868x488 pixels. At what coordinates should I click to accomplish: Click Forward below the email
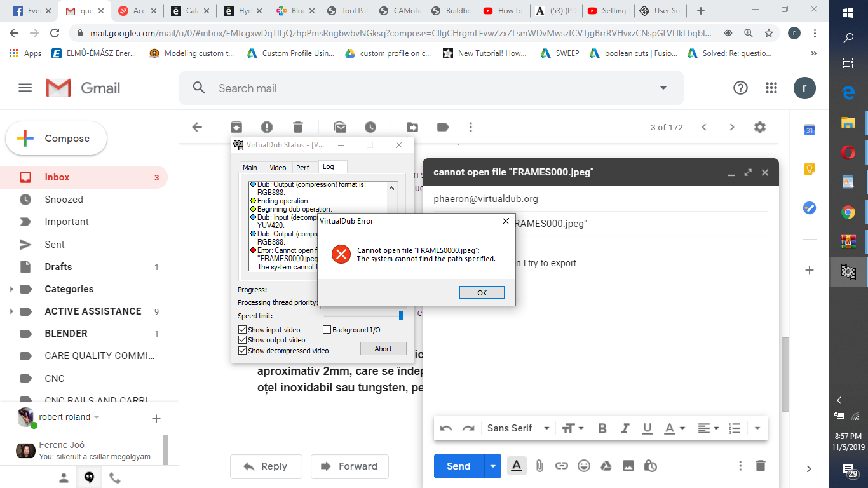[349, 466]
